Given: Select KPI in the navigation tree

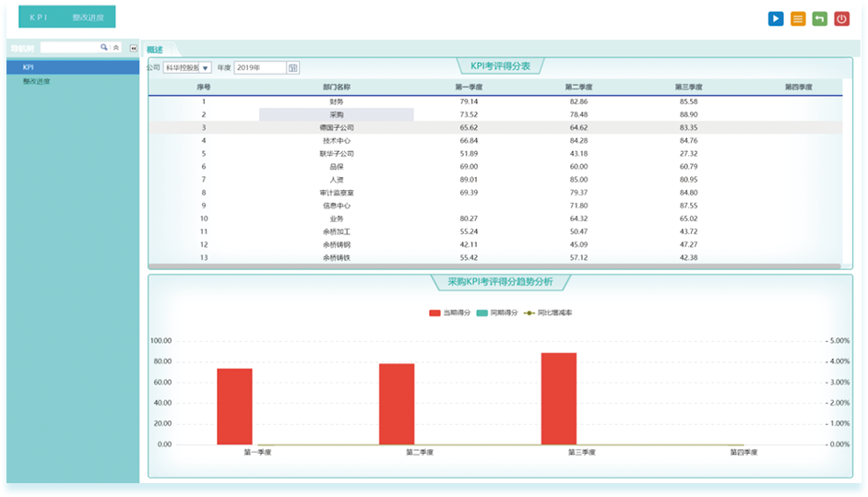Looking at the screenshot, I should [x=29, y=67].
